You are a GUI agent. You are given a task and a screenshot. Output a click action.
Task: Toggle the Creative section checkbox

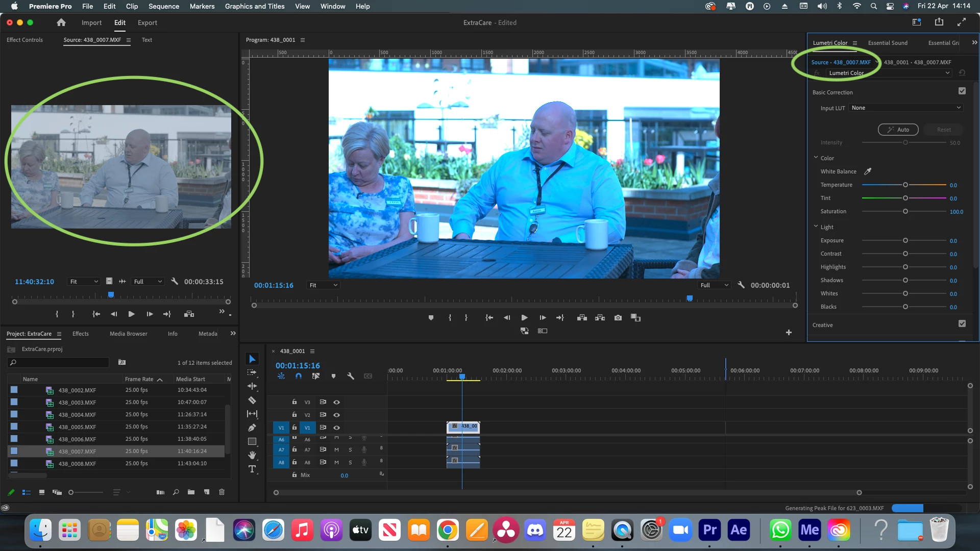click(x=962, y=324)
